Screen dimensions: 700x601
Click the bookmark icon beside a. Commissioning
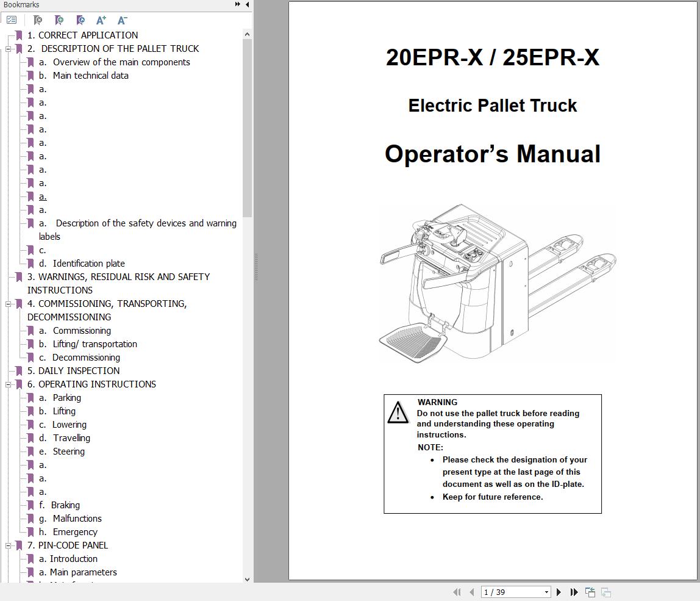tap(30, 331)
